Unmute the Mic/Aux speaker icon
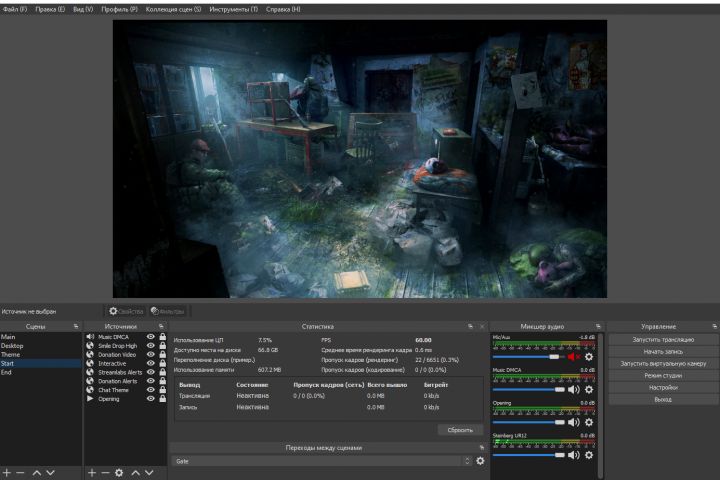Screen dimensions: 720x480 tap(574, 356)
